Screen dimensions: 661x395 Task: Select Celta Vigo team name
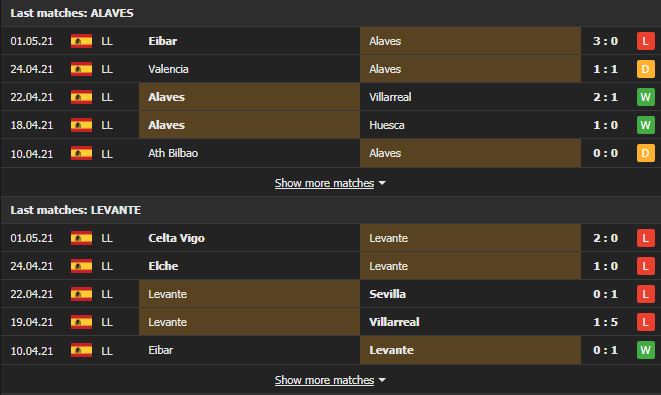pyautogui.click(x=176, y=238)
